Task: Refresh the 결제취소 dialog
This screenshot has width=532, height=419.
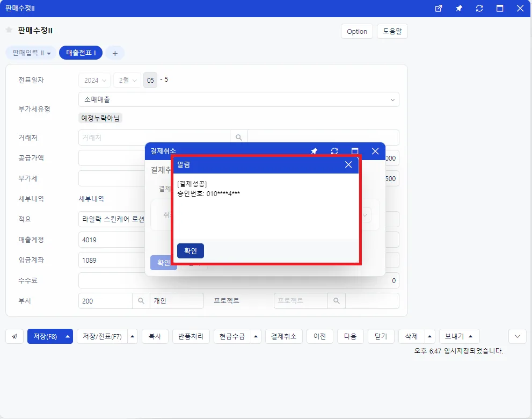Action: coord(334,151)
